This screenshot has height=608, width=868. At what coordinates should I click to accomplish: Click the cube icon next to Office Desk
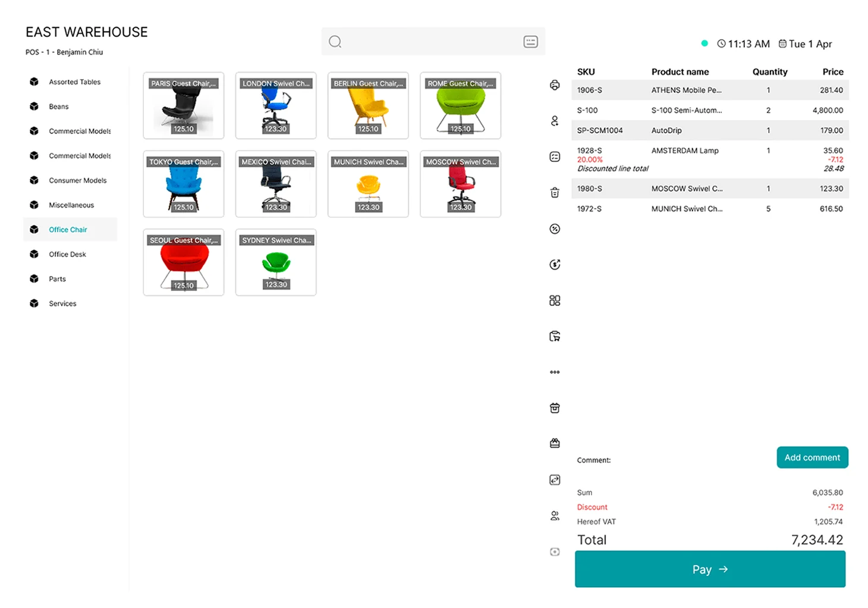(34, 254)
